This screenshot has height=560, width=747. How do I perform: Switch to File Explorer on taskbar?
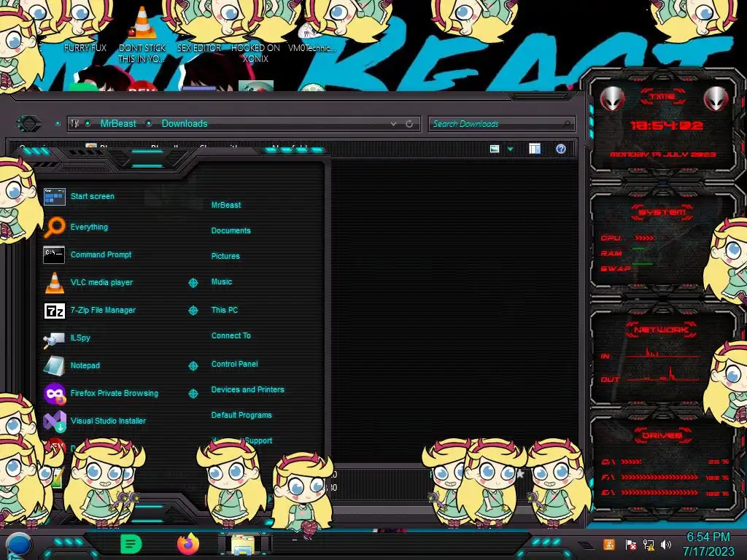(244, 544)
